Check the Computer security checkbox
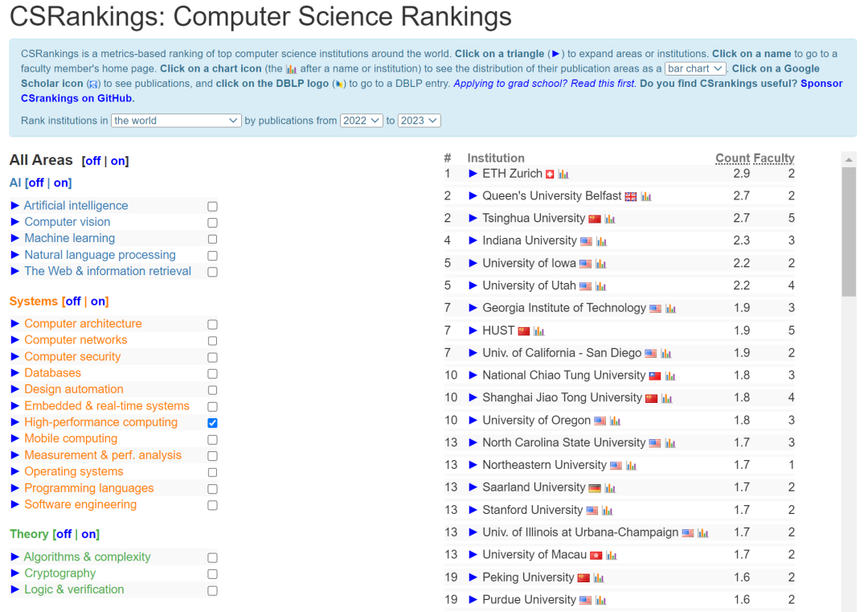 coord(212,356)
